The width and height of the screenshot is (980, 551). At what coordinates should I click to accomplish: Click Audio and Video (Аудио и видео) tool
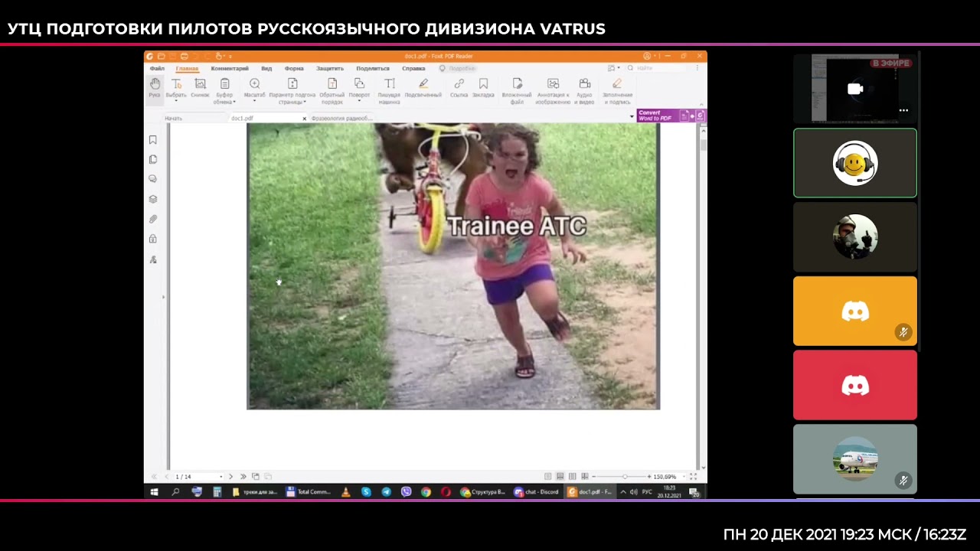coord(584,90)
